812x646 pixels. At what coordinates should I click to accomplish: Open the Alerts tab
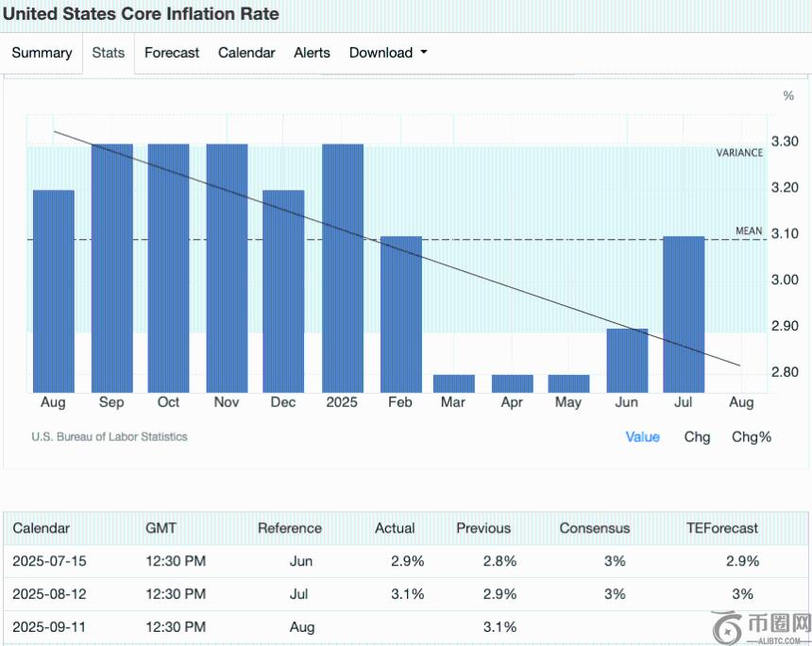tap(312, 53)
